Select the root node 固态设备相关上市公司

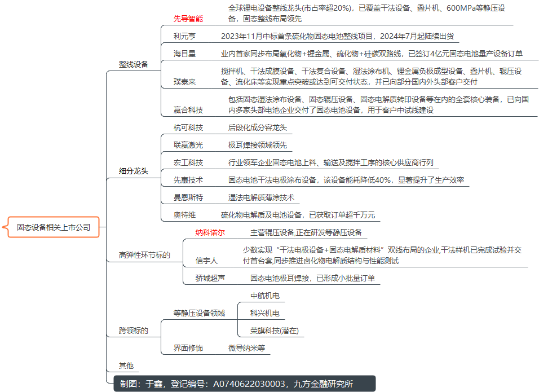pos(54,227)
